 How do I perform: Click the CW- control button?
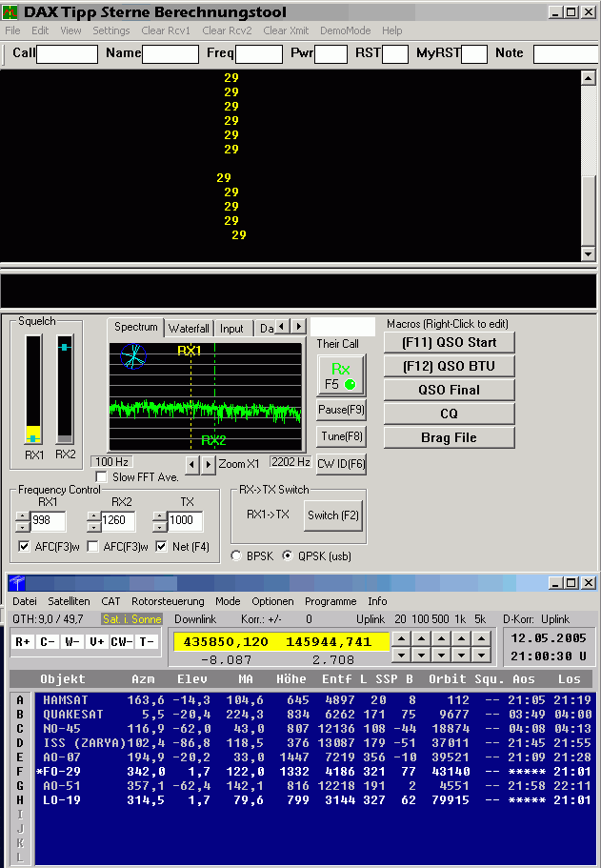tap(121, 642)
